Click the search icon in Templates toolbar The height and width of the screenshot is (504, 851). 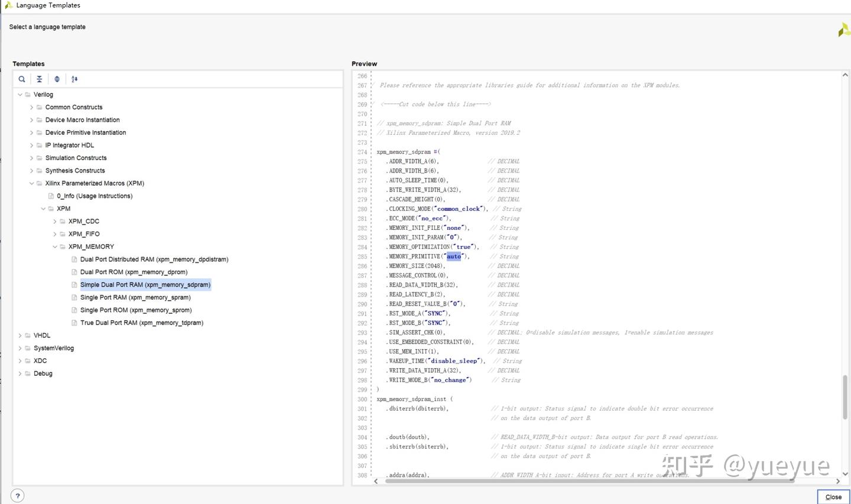click(x=22, y=79)
